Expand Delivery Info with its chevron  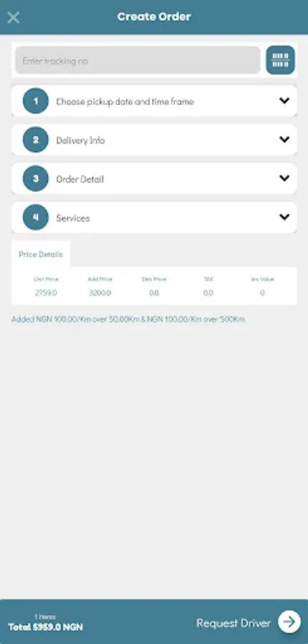coord(284,140)
